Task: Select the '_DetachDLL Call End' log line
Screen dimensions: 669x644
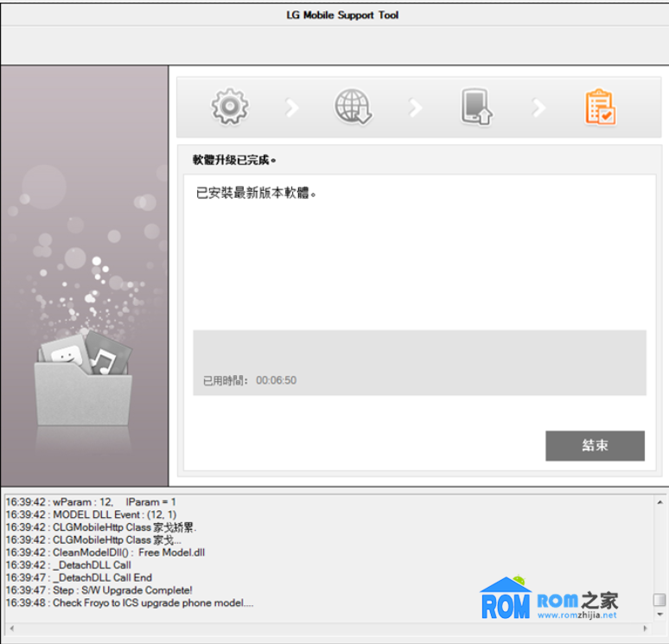Action: [x=79, y=577]
